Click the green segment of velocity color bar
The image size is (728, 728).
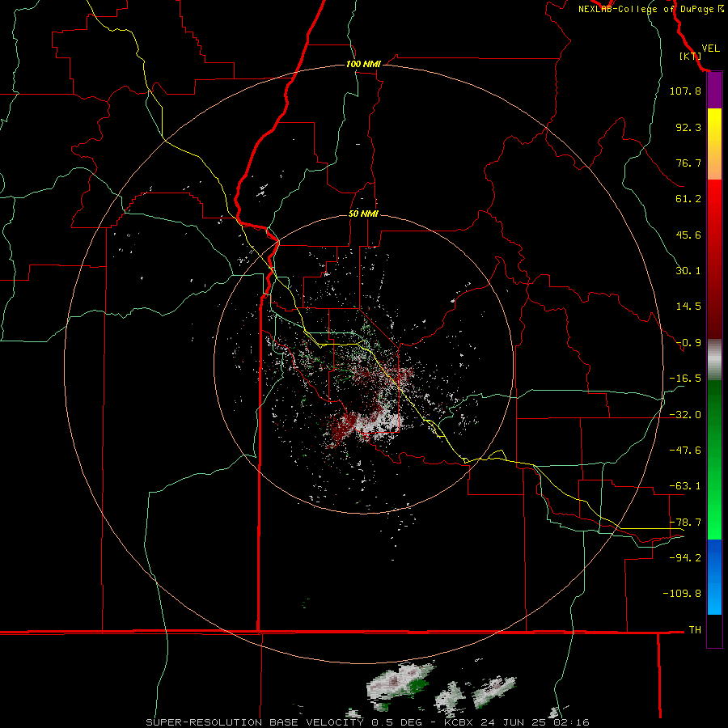tap(714, 459)
